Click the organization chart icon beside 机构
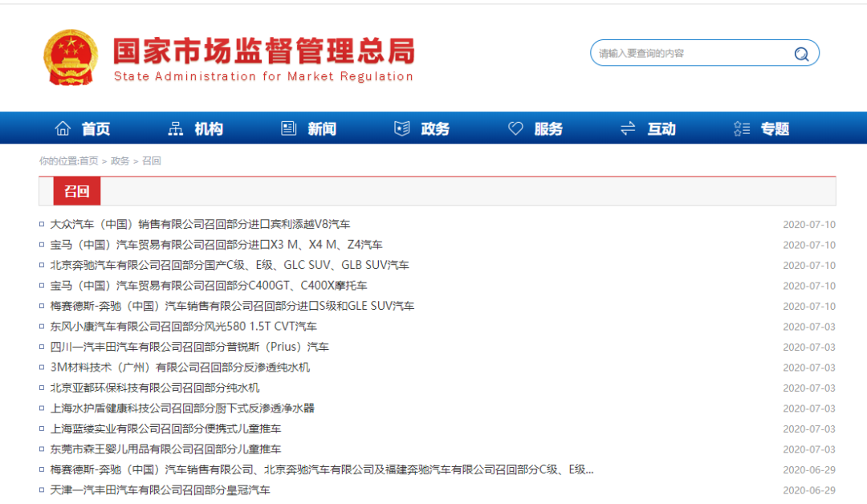Screen dimensions: 867x504 coord(175,128)
